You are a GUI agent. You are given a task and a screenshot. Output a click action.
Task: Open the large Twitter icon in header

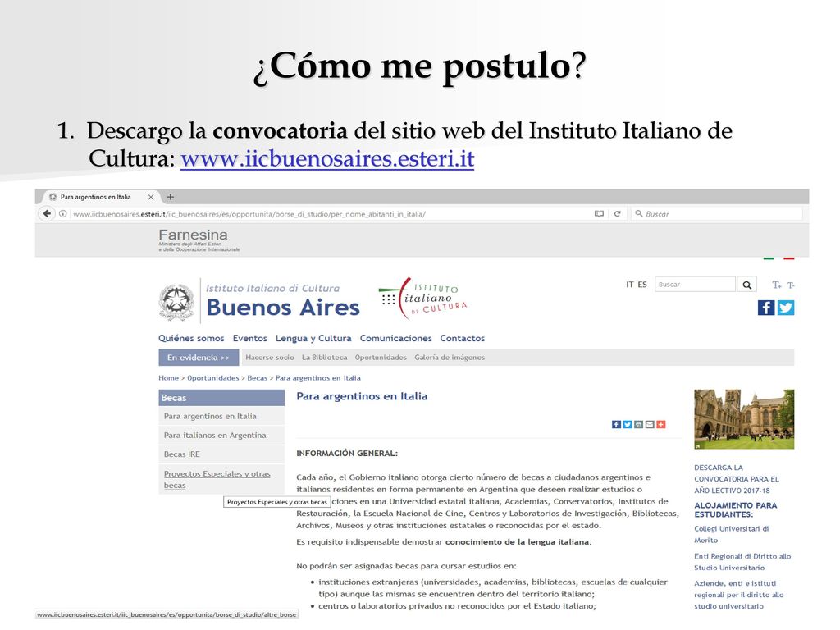tap(786, 308)
